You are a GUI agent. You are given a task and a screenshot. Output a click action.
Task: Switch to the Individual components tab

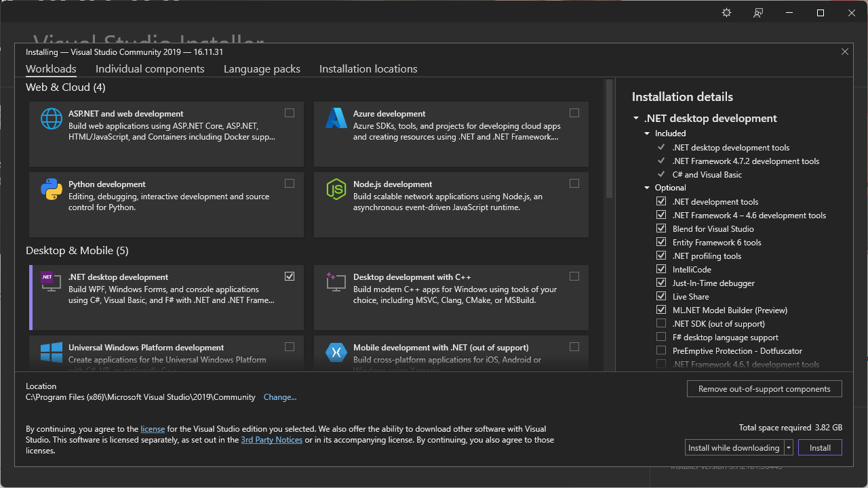[150, 69]
